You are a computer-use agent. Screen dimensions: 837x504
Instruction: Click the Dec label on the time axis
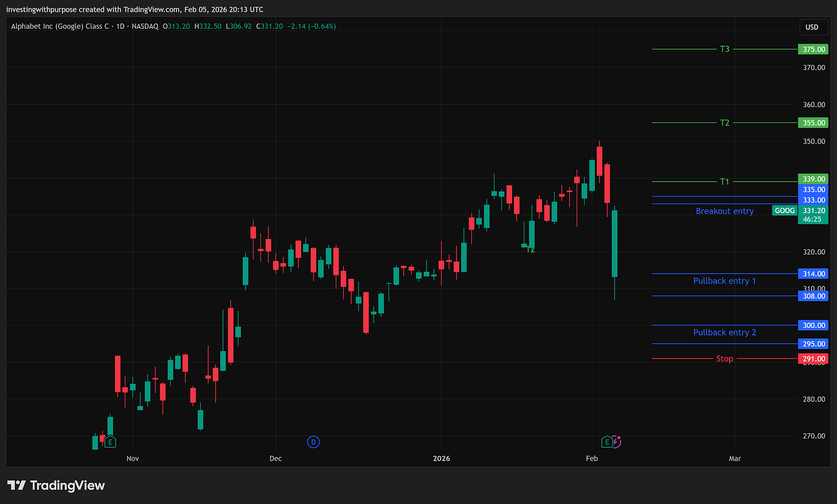click(x=276, y=459)
